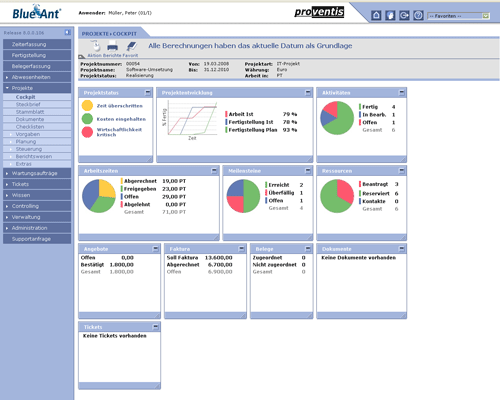
Task: Minimize the Ressourcen panel
Action: (402, 170)
